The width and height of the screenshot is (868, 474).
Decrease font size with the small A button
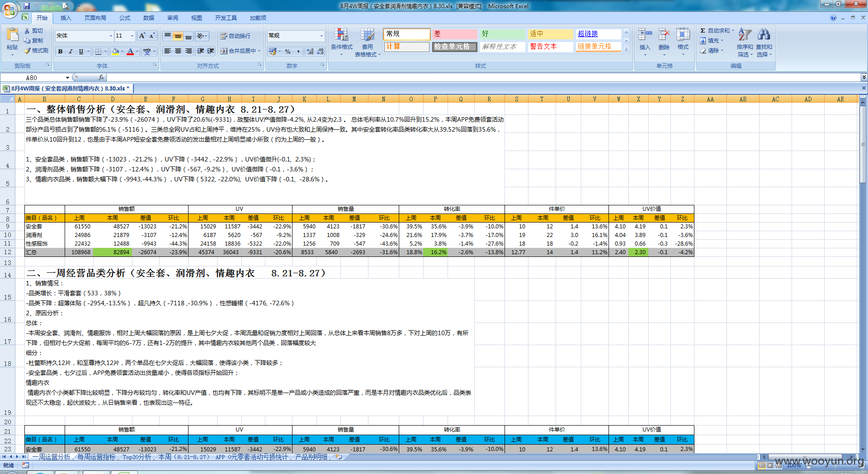(152, 36)
